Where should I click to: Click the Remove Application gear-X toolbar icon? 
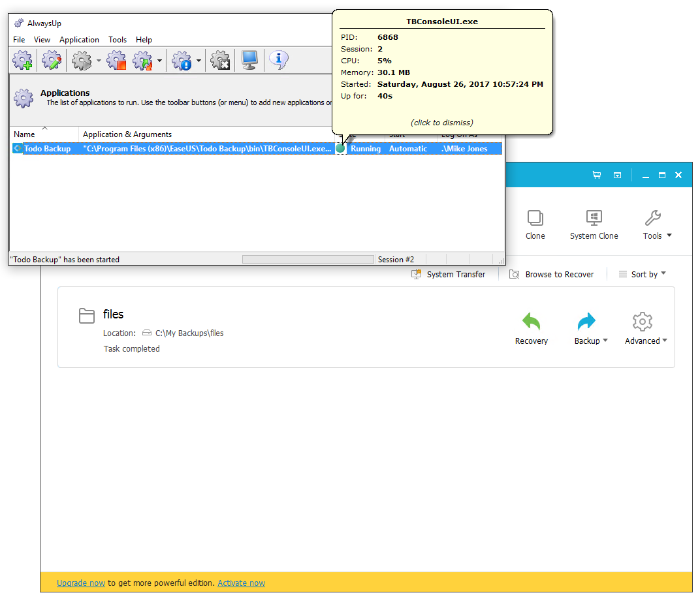[x=220, y=60]
